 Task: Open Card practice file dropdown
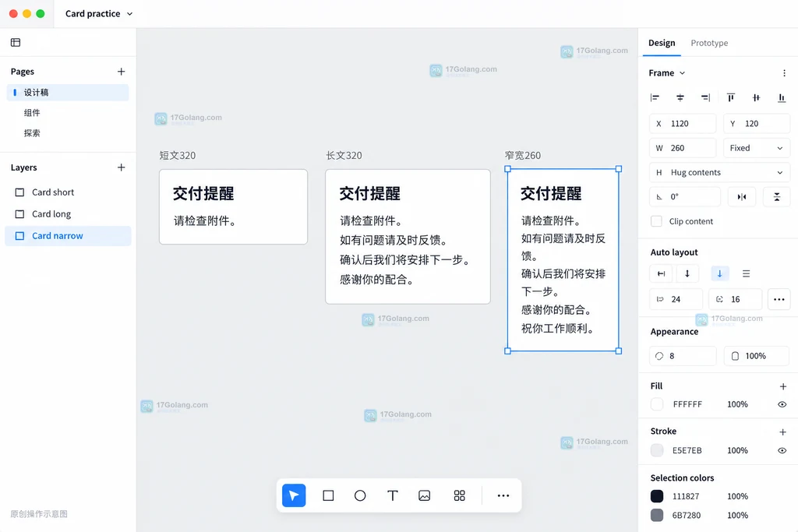(99, 14)
